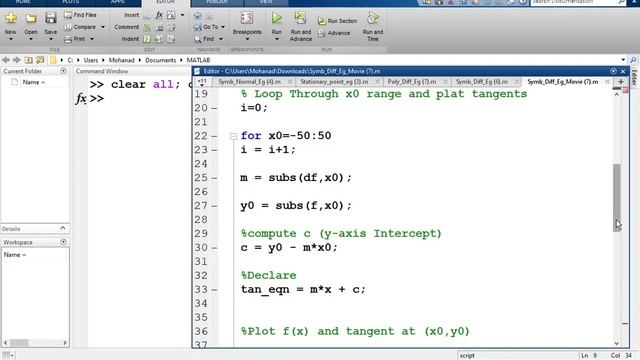
Task: Click the Up One Level folder icon
Action: (29, 60)
